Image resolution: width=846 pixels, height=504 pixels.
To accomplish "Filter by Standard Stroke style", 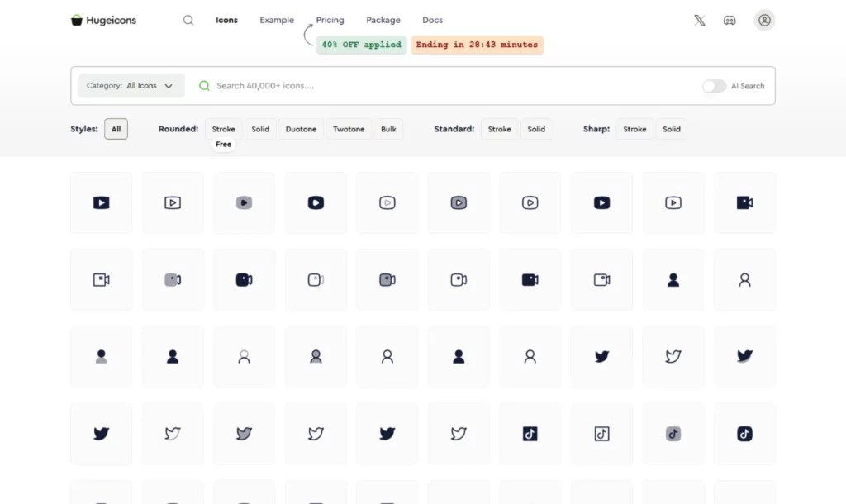I will [x=499, y=129].
